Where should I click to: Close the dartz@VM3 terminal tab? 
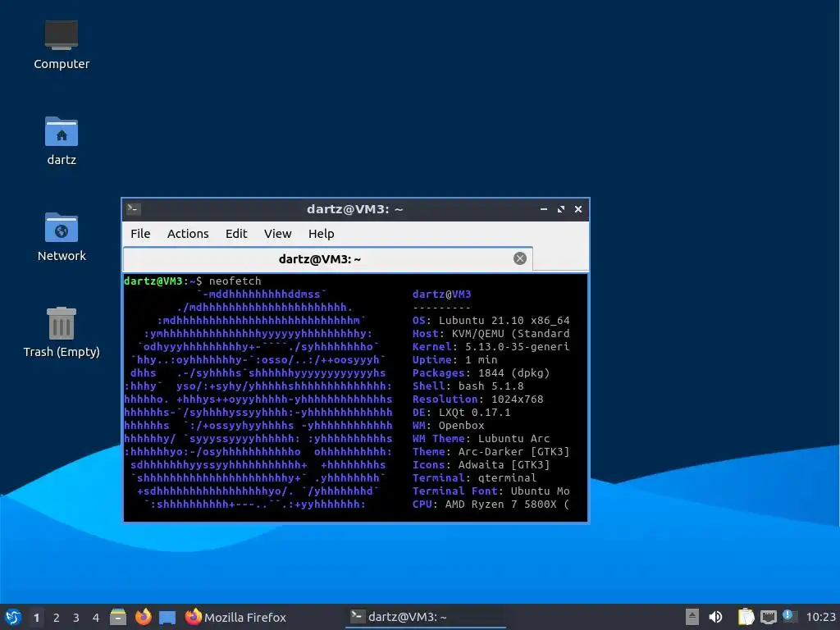point(519,258)
